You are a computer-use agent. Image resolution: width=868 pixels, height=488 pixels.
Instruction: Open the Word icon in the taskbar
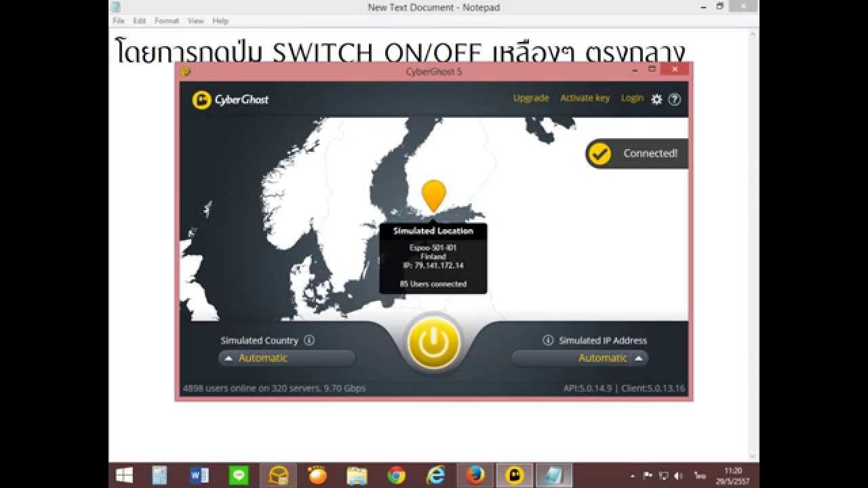[x=199, y=475]
